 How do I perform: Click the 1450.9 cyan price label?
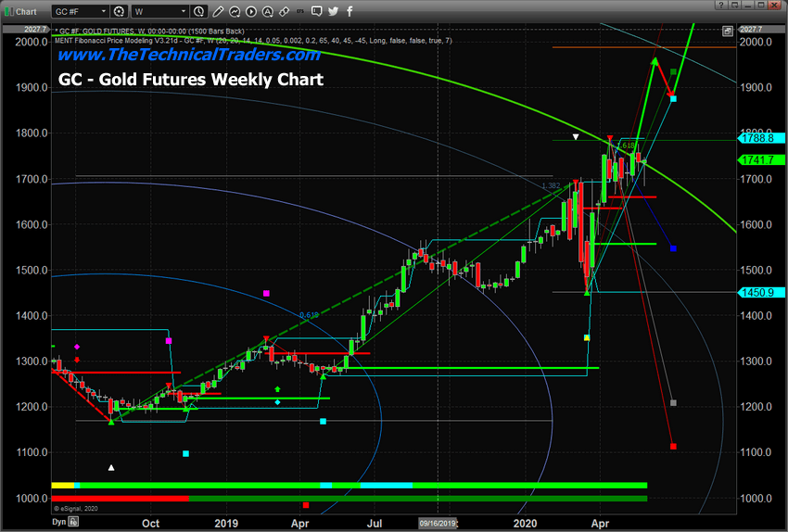760,292
